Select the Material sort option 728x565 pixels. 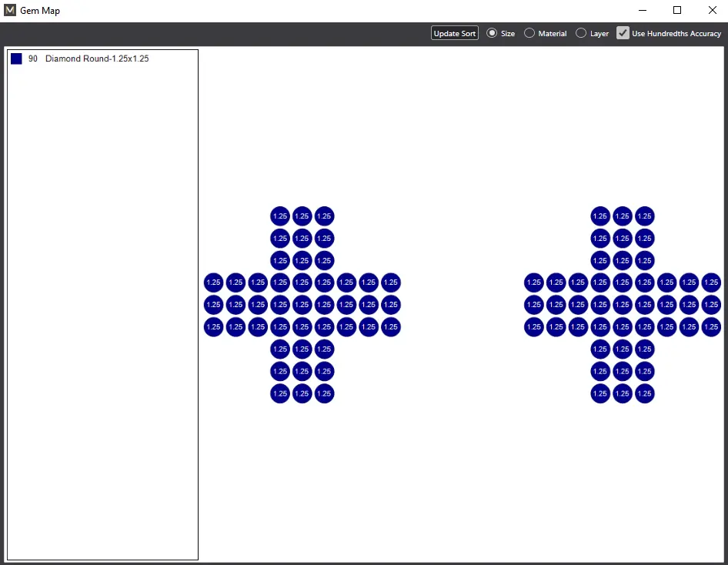tap(529, 33)
